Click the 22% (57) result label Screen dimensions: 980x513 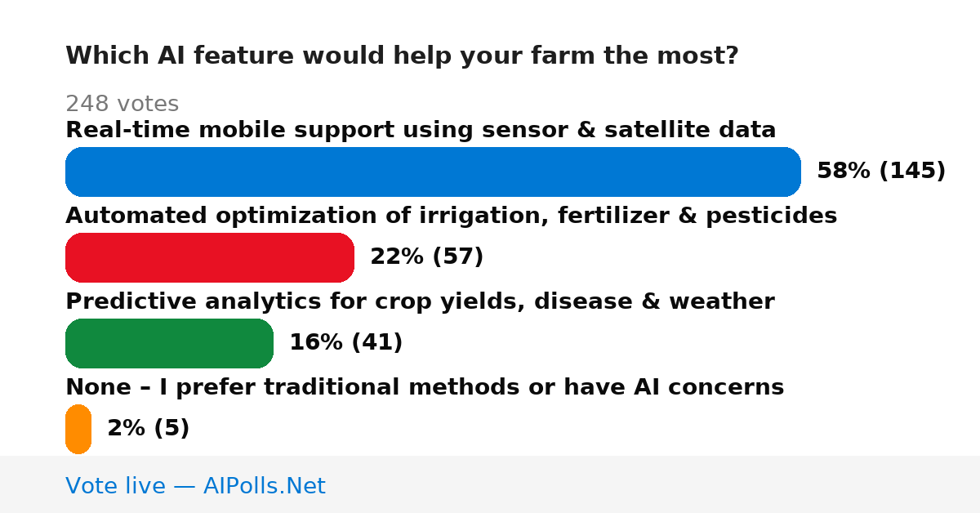pyautogui.click(x=426, y=256)
